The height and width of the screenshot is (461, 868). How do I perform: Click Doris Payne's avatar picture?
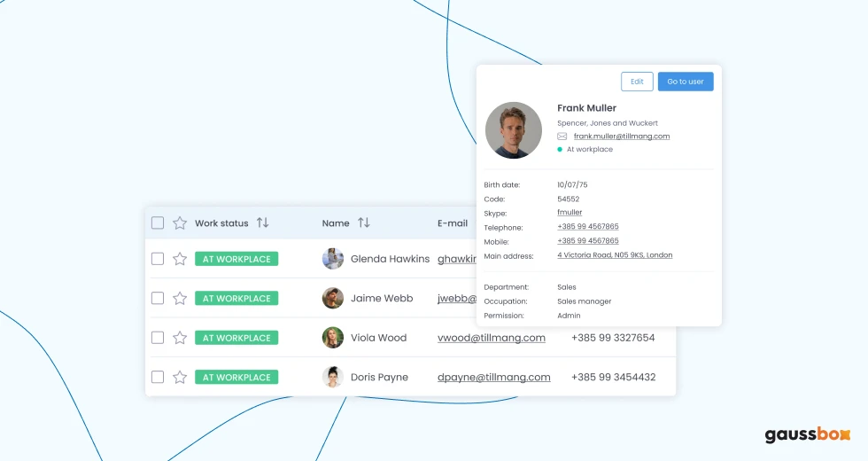[x=333, y=377]
